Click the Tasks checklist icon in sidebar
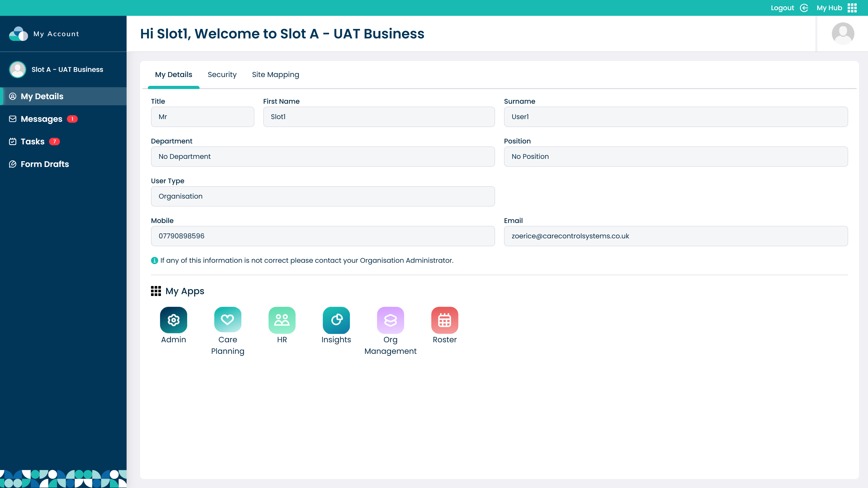Image resolution: width=868 pixels, height=488 pixels. [12, 141]
